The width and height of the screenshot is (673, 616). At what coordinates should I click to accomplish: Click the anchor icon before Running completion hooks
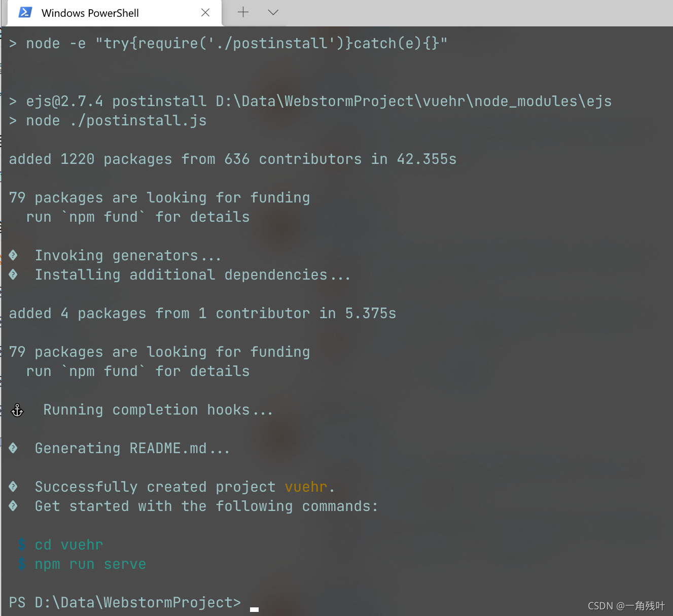click(x=17, y=410)
